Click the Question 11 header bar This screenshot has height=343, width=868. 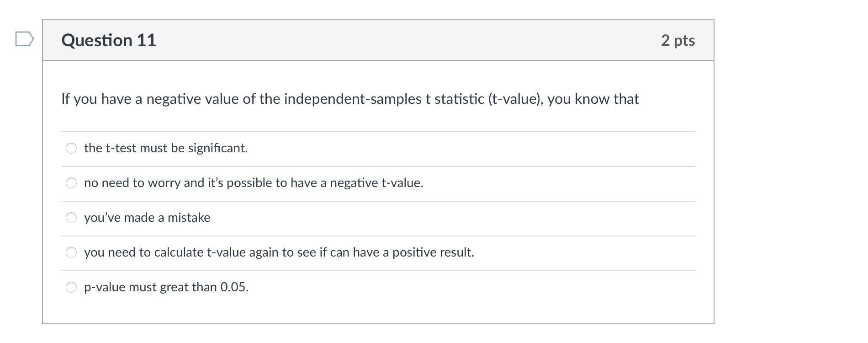click(378, 40)
